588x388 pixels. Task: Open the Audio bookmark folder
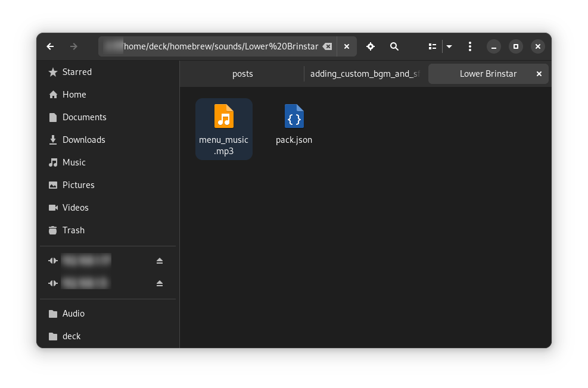tap(108, 314)
